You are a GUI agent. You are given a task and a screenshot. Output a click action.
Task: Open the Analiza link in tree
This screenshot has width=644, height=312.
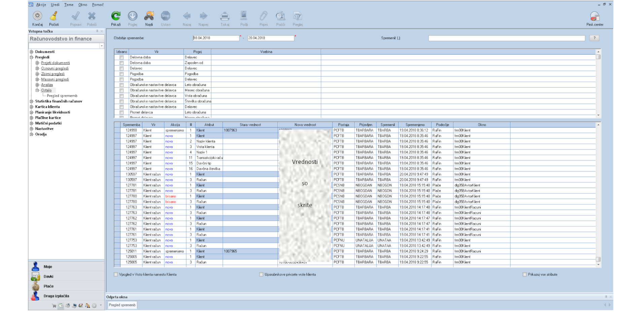(47, 85)
